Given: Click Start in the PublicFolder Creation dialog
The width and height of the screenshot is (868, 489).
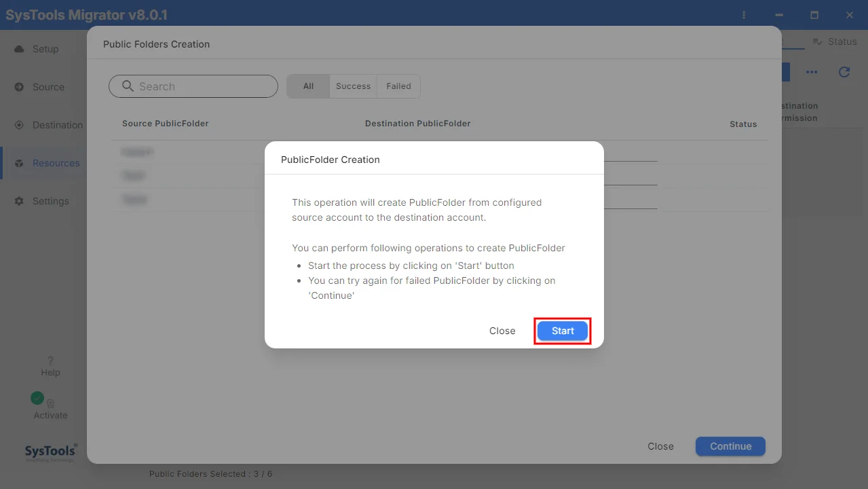Looking at the screenshot, I should pos(563,331).
